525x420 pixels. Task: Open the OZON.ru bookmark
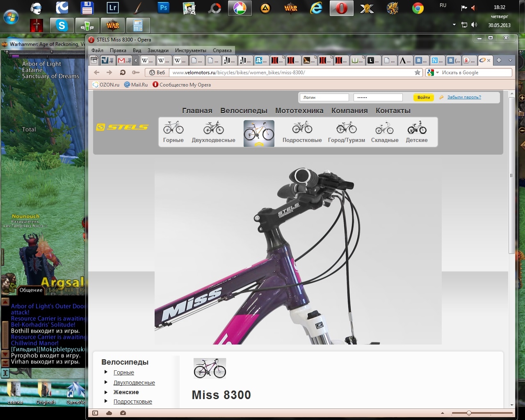coord(106,85)
